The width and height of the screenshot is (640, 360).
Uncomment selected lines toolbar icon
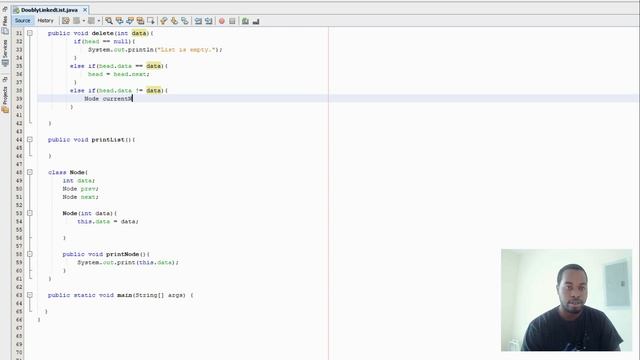point(256,21)
